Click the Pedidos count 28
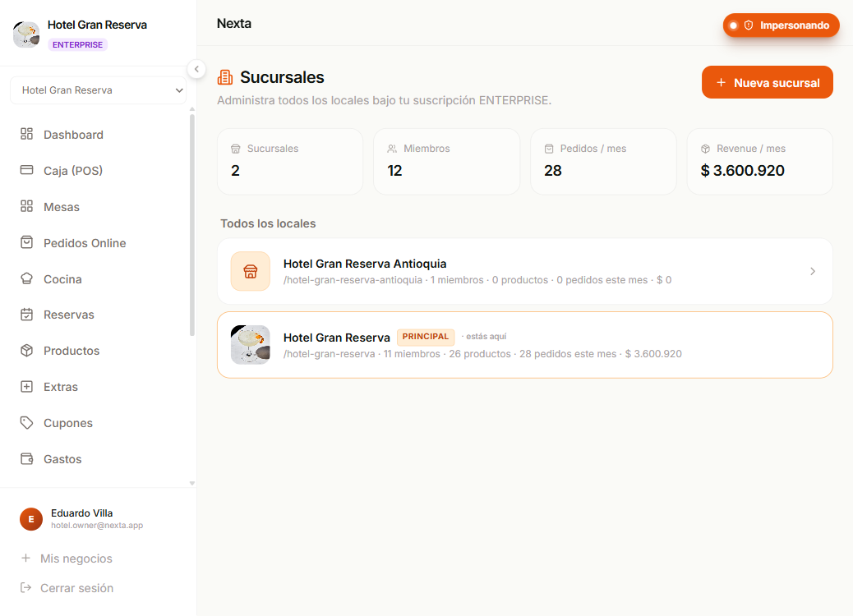 pos(553,171)
